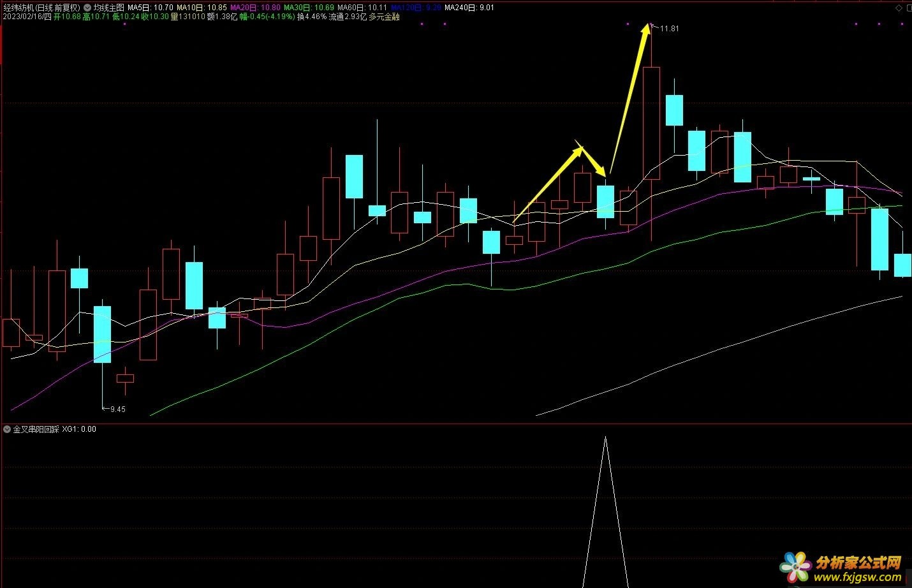Select the MA5日: 10.70 label
The width and height of the screenshot is (912, 588).
pyautogui.click(x=151, y=8)
